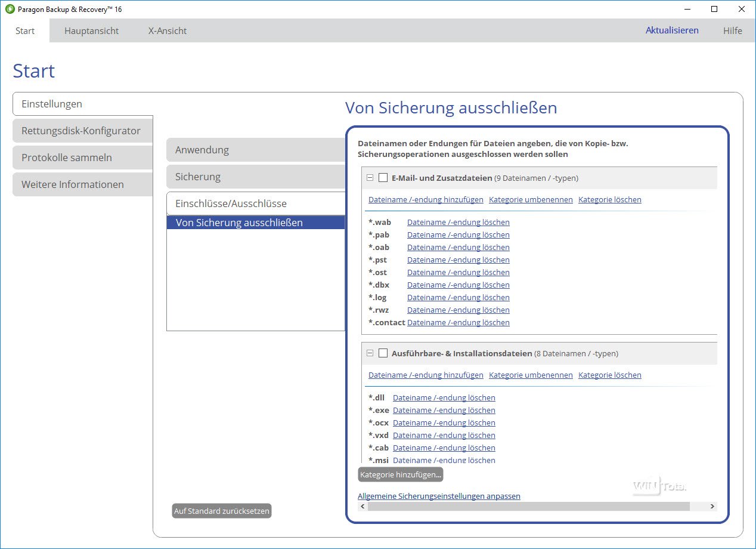The width and height of the screenshot is (756, 549).
Task: Enable the E-Mail- und Zusatzdateien checkbox
Action: coord(383,178)
